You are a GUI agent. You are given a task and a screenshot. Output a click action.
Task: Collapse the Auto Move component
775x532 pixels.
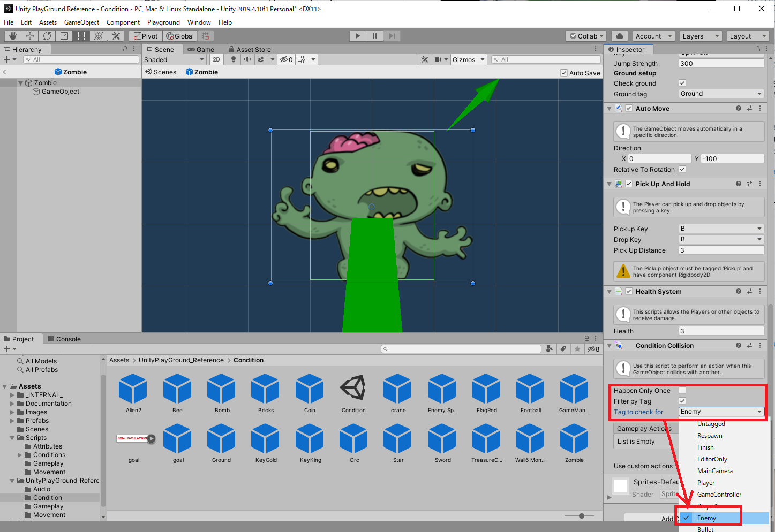pos(609,108)
